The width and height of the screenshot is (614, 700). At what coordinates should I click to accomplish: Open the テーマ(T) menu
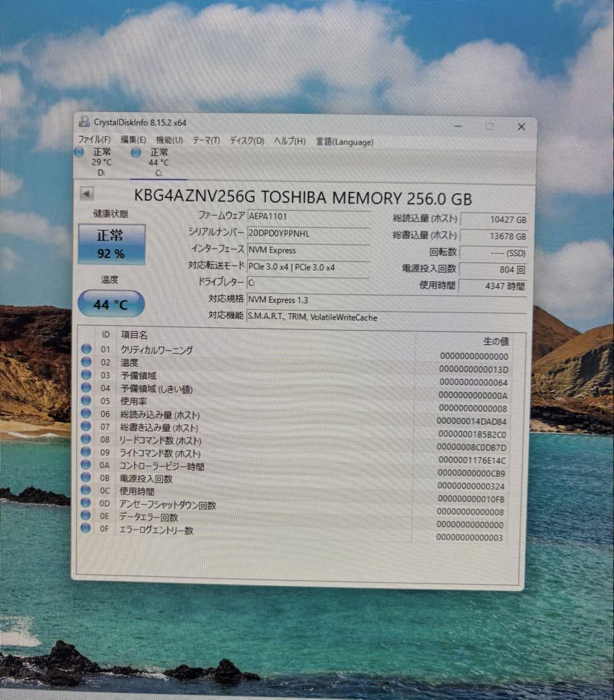coord(206,141)
